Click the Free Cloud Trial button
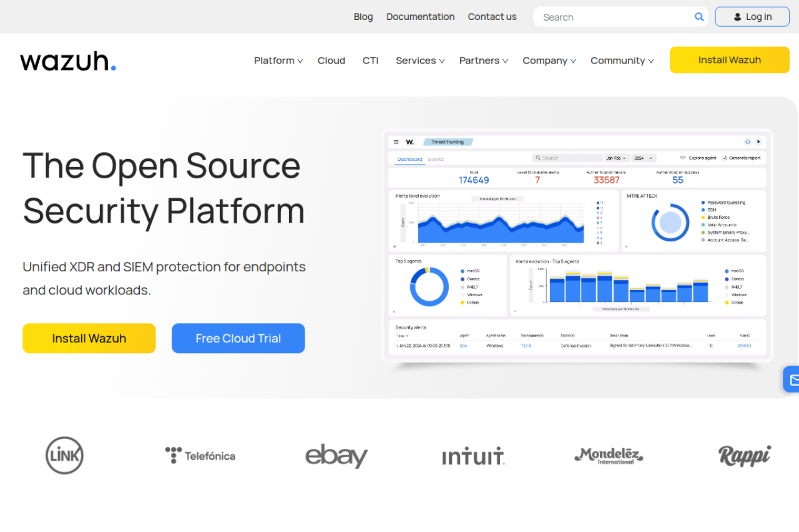 coord(238,338)
